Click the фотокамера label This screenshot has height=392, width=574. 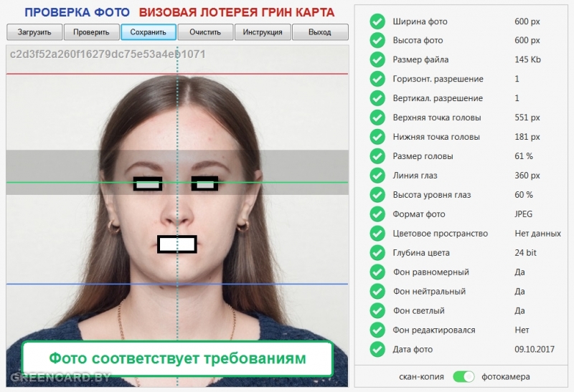(x=505, y=376)
